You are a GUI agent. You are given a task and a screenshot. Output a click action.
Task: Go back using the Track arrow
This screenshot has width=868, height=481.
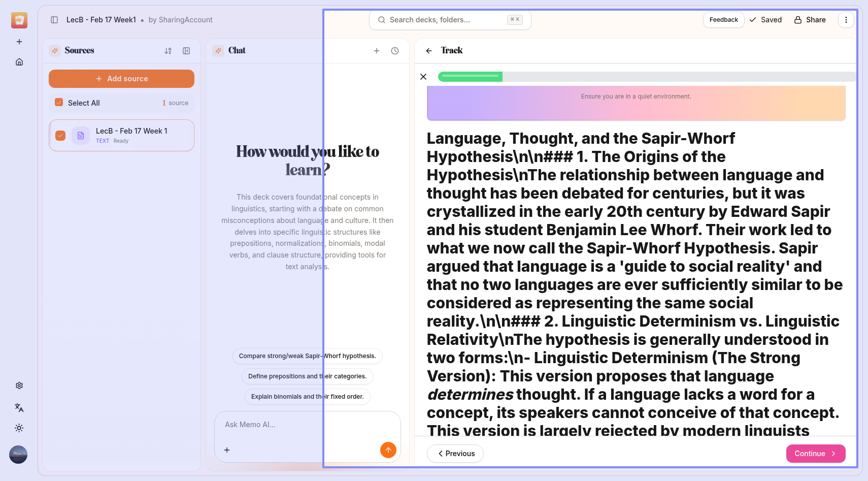pos(429,51)
